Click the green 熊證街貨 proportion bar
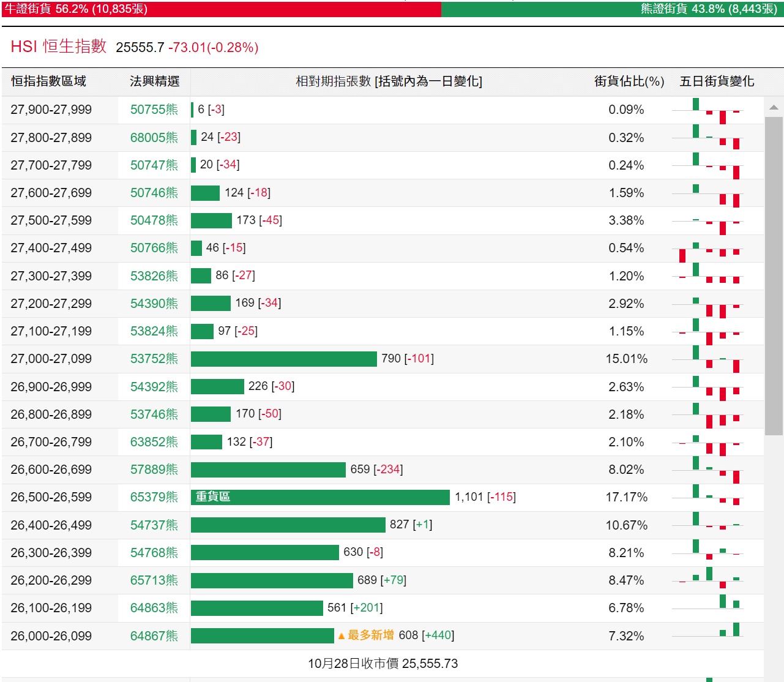Image resolution: width=784 pixels, height=682 pixels. [x=612, y=9]
